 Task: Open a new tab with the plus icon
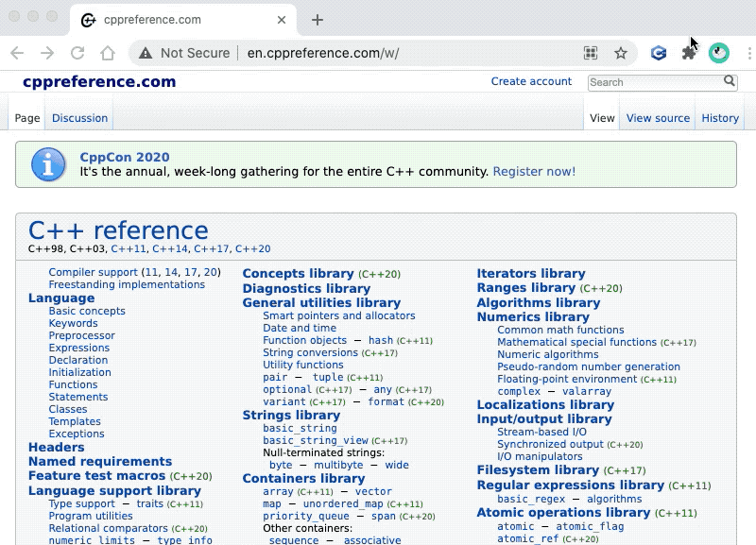(x=318, y=20)
